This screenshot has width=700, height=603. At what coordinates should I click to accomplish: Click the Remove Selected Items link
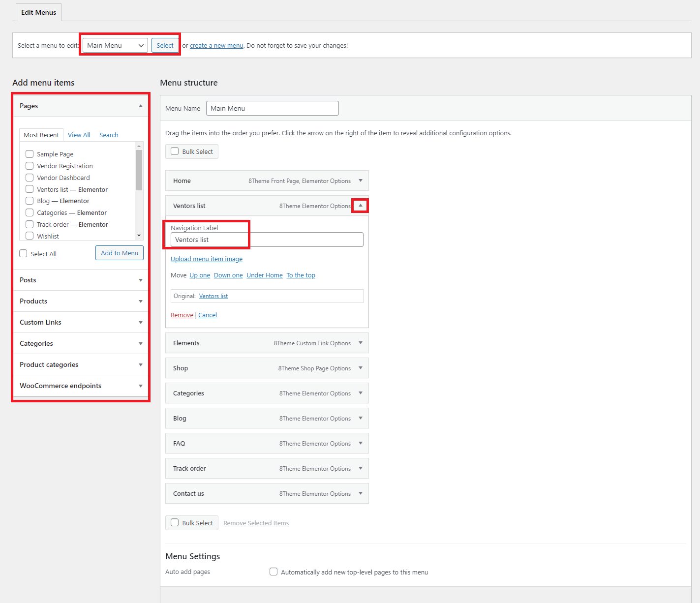256,523
